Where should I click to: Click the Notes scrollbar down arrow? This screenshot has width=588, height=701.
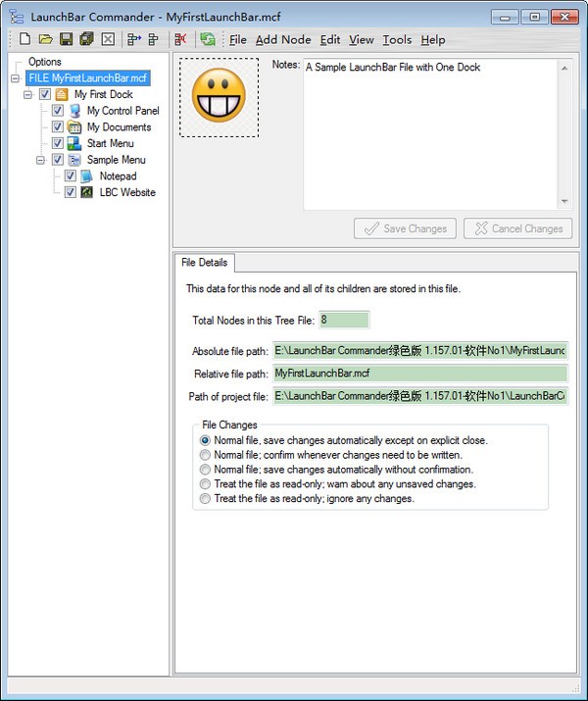point(563,202)
